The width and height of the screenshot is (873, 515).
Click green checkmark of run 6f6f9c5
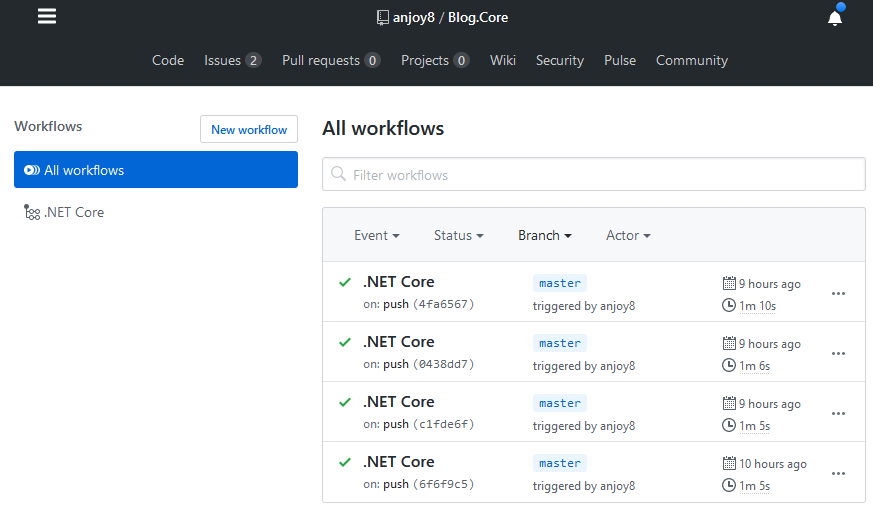(345, 462)
